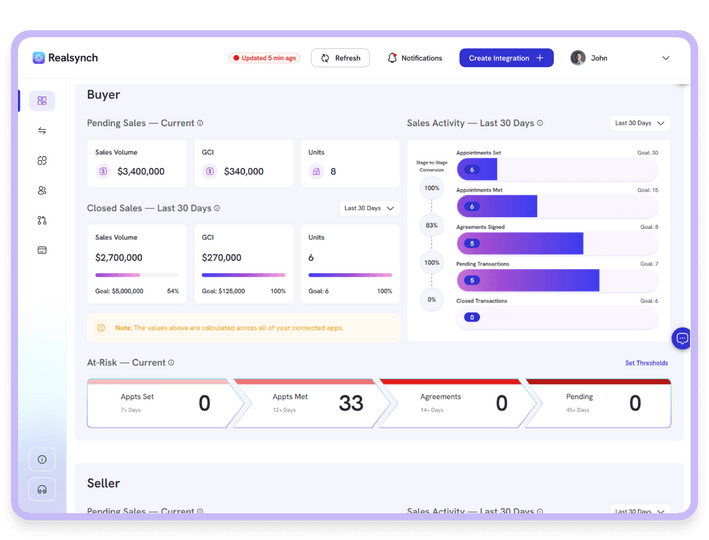Open the Sales Activity Last 30 Days dropdown
Screen dimensions: 709x540
coord(639,123)
